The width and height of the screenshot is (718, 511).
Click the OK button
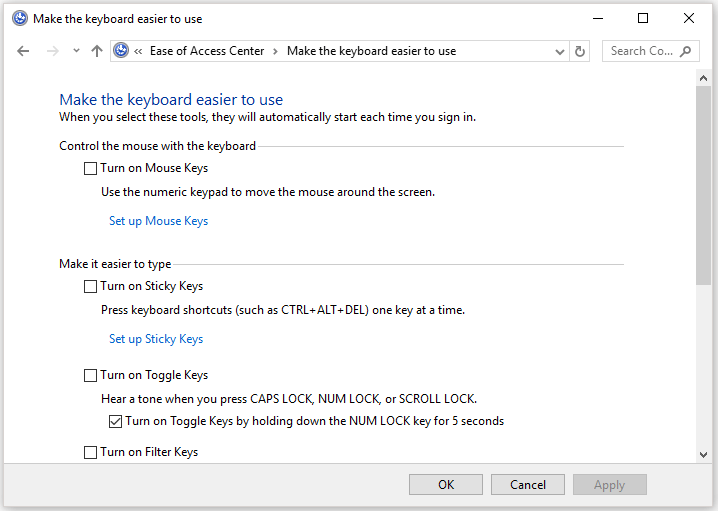click(446, 484)
